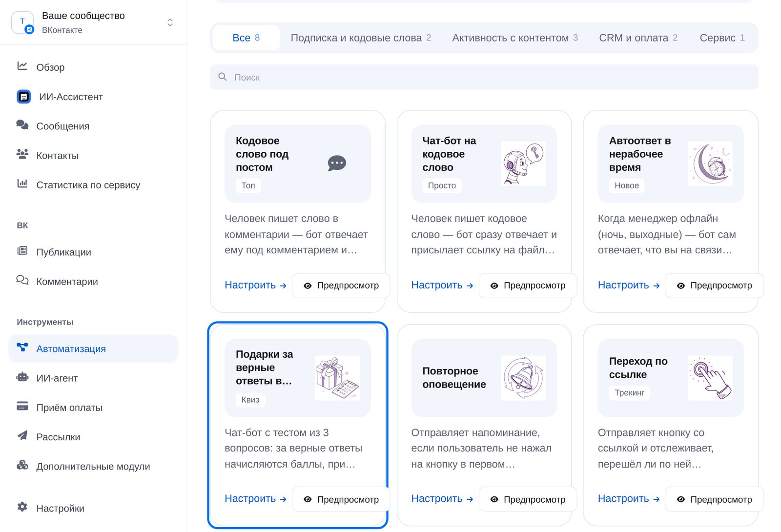
Task: Click the robot illustration on Чат-бот на кодовое слово
Action: point(523,164)
